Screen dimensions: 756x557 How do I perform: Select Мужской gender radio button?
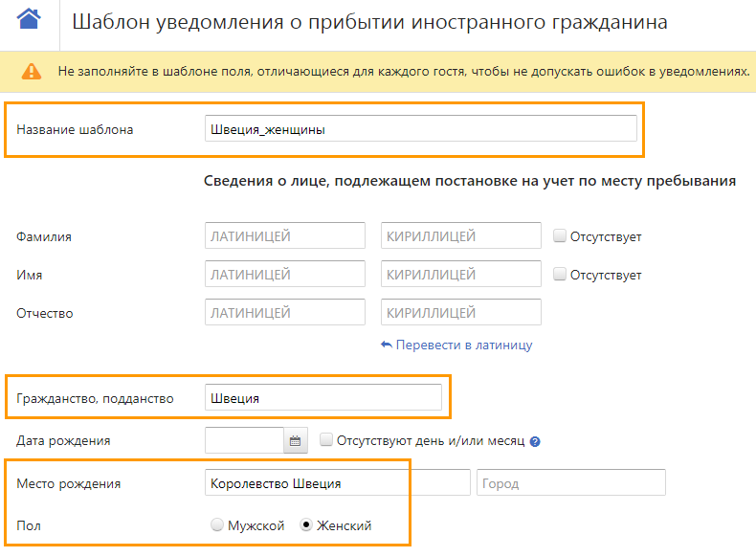tap(217, 524)
